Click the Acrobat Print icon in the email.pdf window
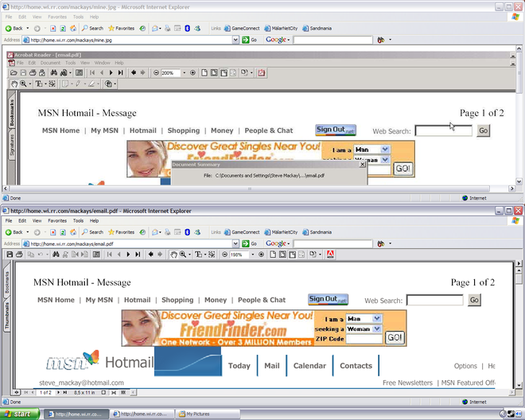The width and height of the screenshot is (525, 420). (x=19, y=255)
